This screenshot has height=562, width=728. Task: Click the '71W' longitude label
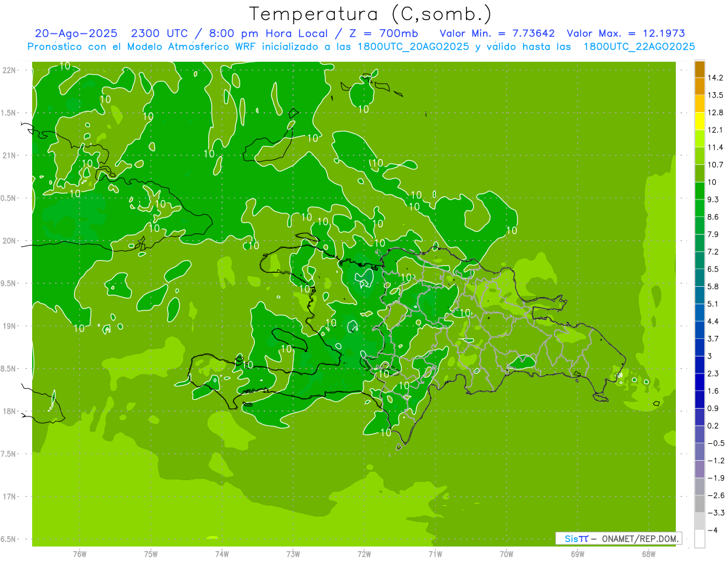tap(436, 554)
